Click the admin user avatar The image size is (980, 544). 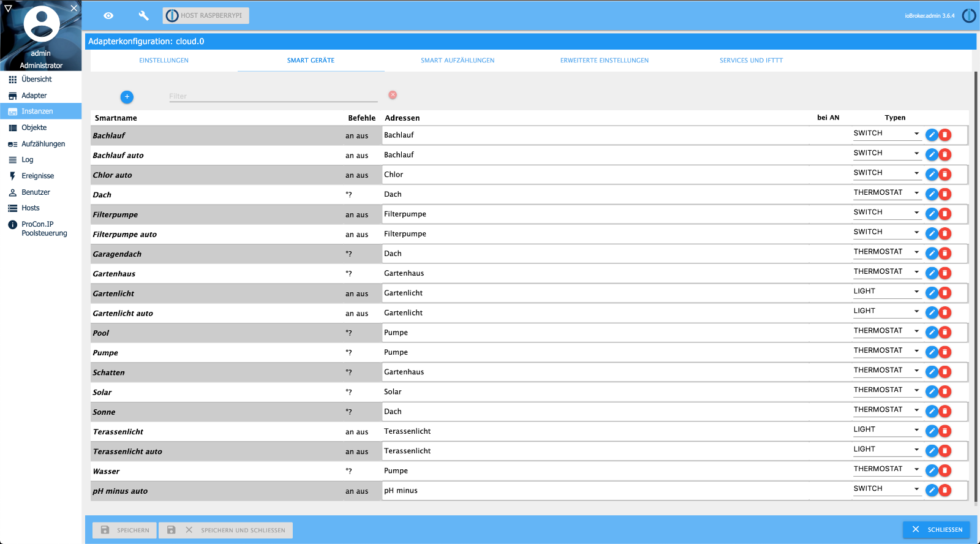tap(41, 25)
